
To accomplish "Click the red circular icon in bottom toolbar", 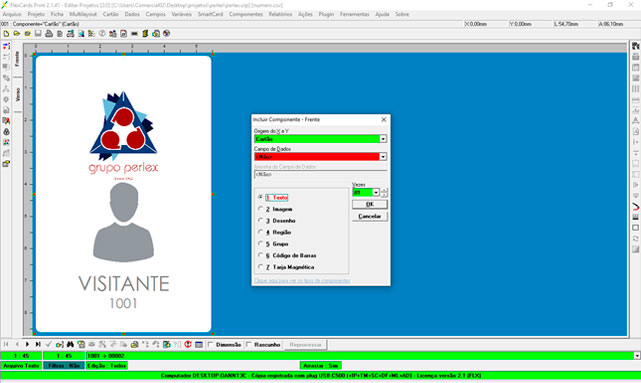I will point(188,345).
